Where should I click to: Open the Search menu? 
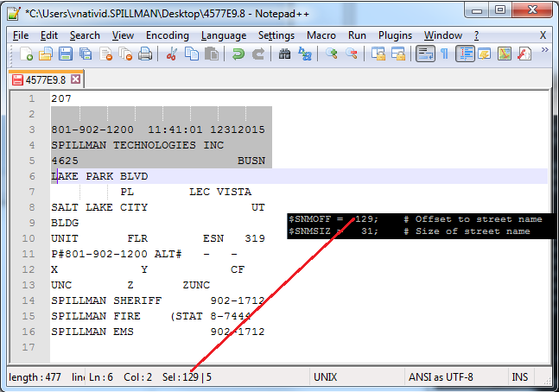point(85,35)
